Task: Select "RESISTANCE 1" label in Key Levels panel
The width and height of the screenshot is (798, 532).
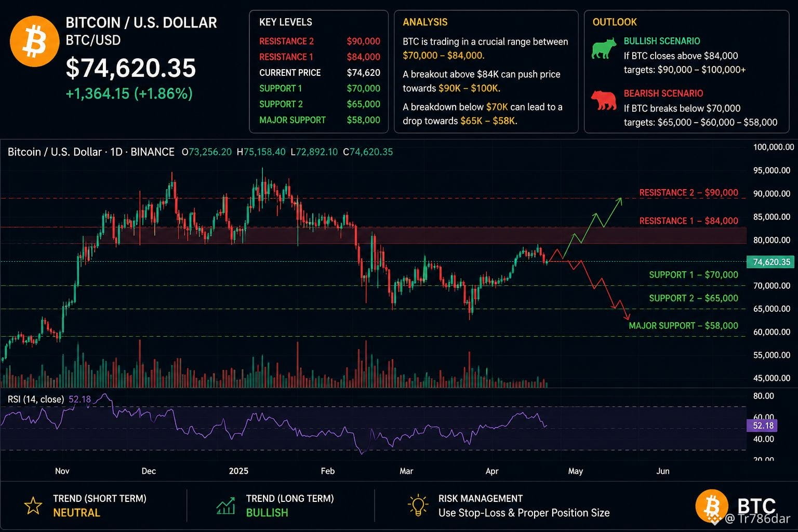Action: click(286, 57)
